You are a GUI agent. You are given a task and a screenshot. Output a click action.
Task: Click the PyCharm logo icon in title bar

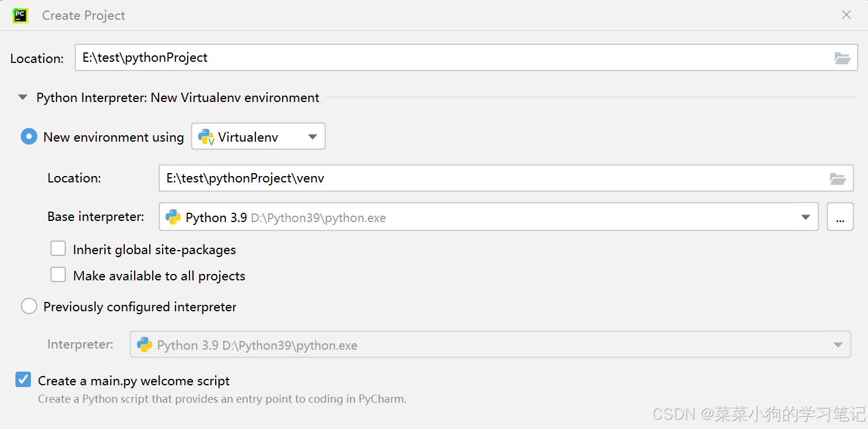[20, 15]
